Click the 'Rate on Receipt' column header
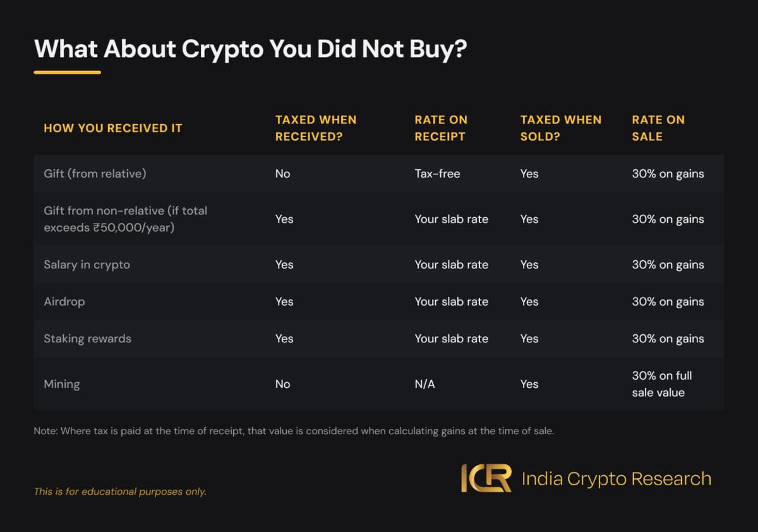Viewport: 758px width, 532px height. click(x=440, y=128)
